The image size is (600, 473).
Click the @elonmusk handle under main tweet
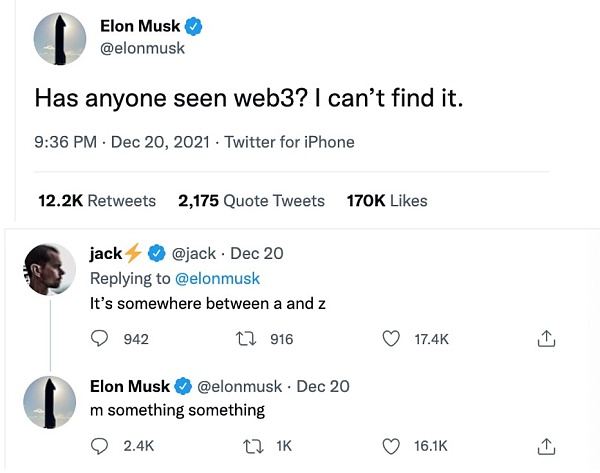[x=142, y=49]
